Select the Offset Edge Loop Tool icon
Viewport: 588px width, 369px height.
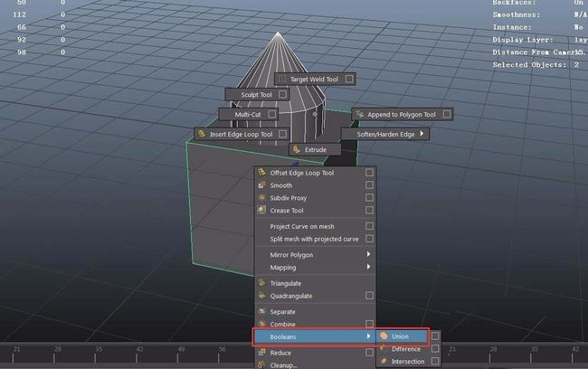(261, 173)
